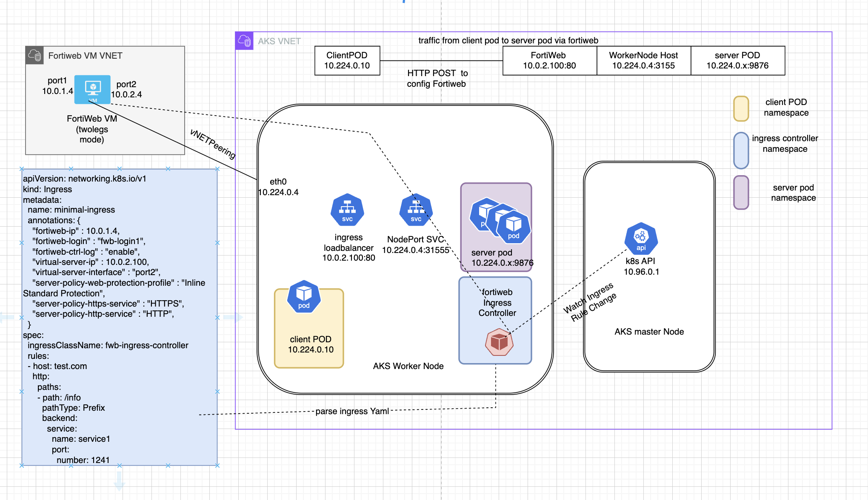The width and height of the screenshot is (868, 500).
Task: Click the 'name: minimal-ingress' YAML line
Action: click(71, 210)
